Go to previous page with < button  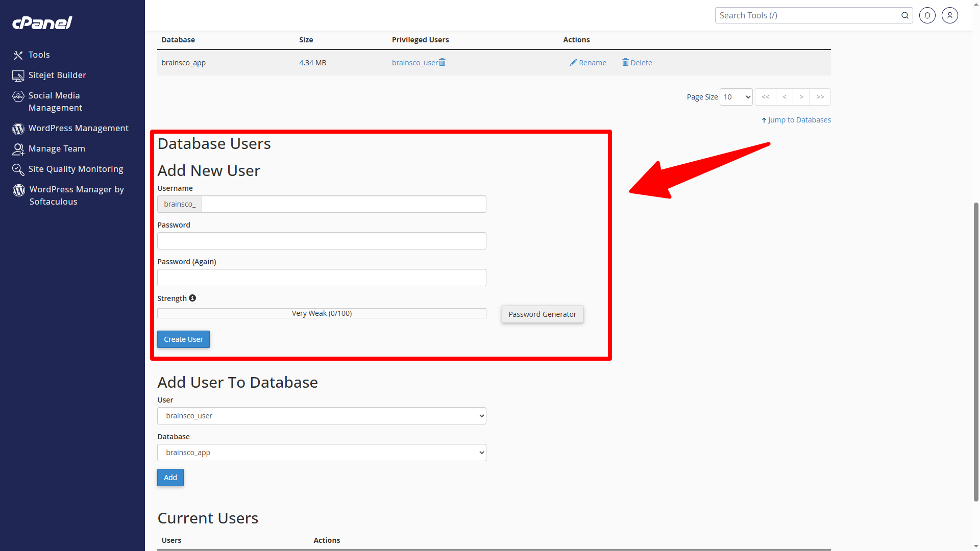coord(785,97)
